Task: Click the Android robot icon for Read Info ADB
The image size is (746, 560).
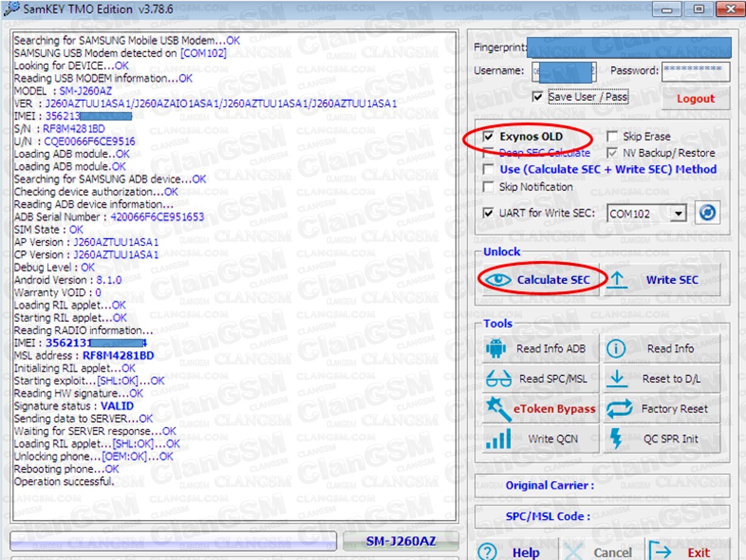Action: [496, 349]
